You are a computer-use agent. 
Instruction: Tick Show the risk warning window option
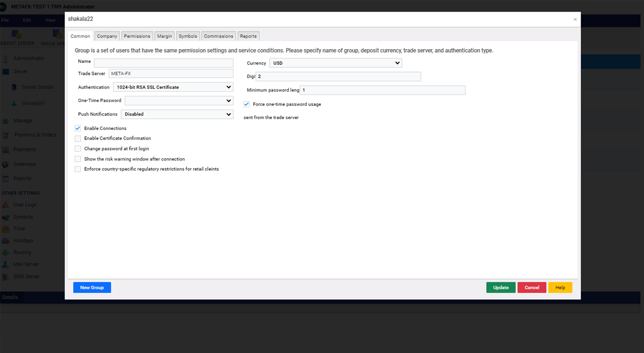[77, 159]
